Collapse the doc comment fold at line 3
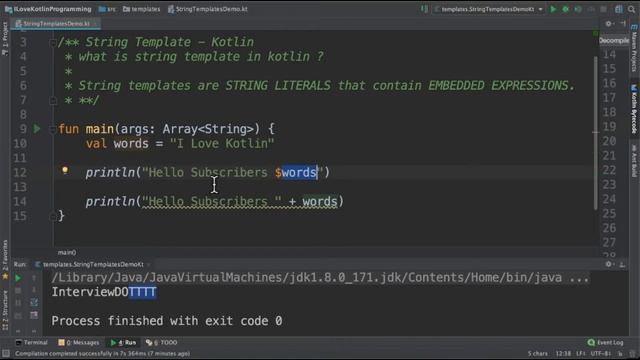This screenshot has width=640, height=360. pyautogui.click(x=53, y=42)
